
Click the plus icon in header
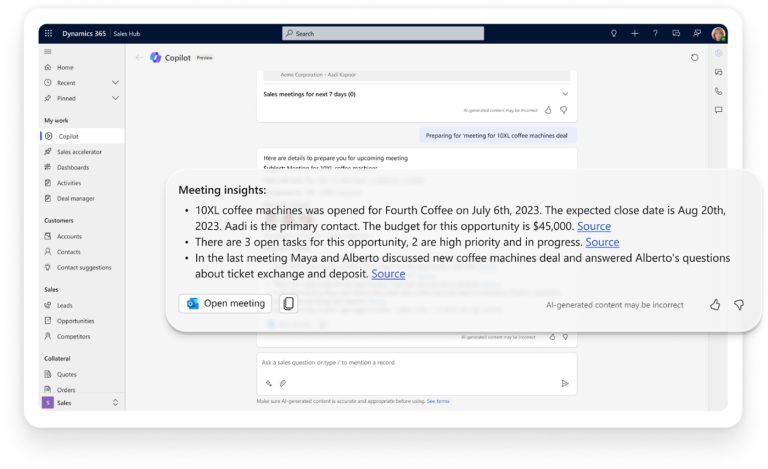634,33
